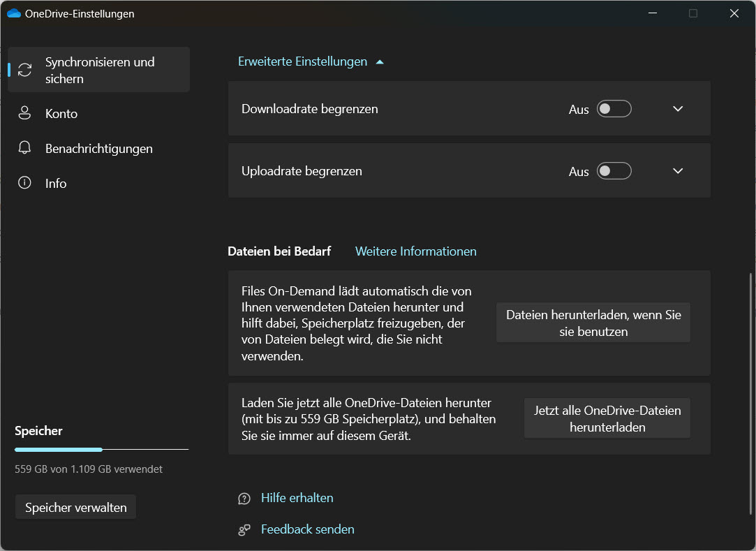Viewport: 756px width, 551px height.
Task: Click the OneDrive cloud icon in title bar
Action: pos(13,13)
